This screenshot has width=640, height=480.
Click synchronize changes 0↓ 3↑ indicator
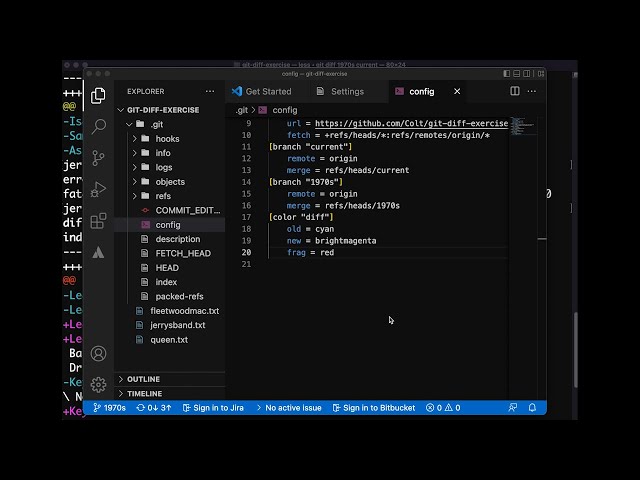pos(154,408)
